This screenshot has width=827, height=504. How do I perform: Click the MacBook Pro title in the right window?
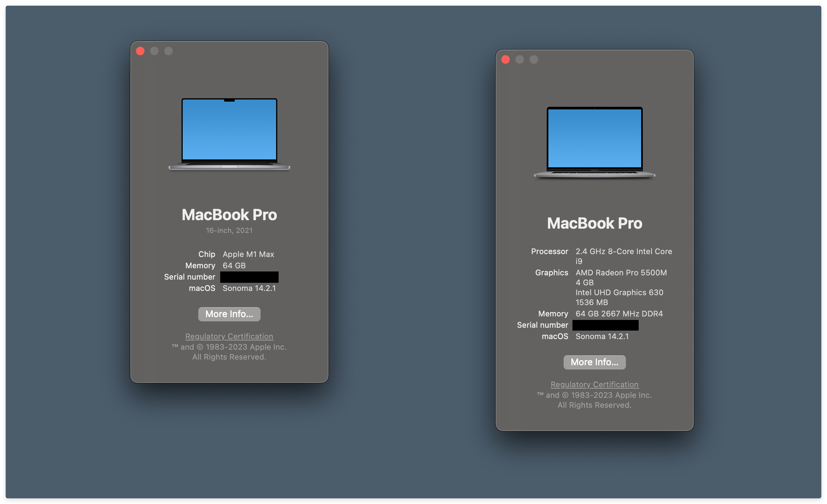[595, 223]
